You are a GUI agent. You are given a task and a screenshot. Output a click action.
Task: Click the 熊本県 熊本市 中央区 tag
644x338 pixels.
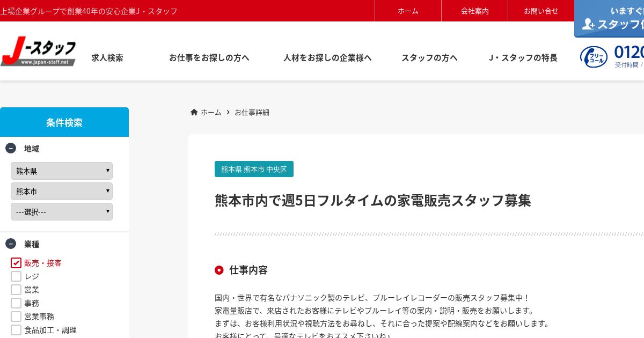(254, 169)
